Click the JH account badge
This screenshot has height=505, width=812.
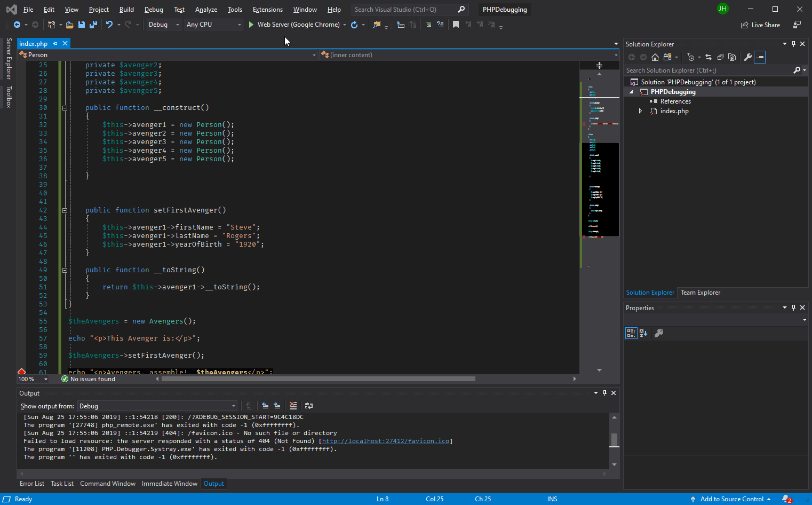(x=722, y=9)
